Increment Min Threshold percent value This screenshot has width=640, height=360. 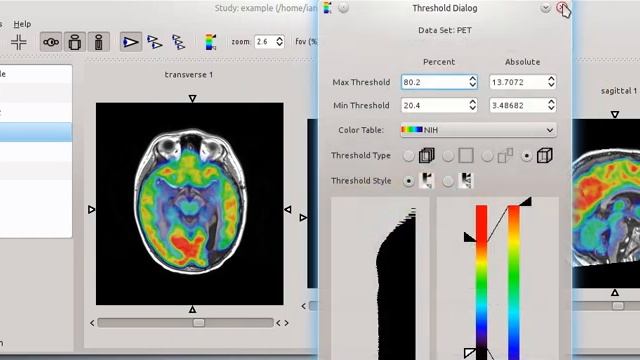coord(473,102)
